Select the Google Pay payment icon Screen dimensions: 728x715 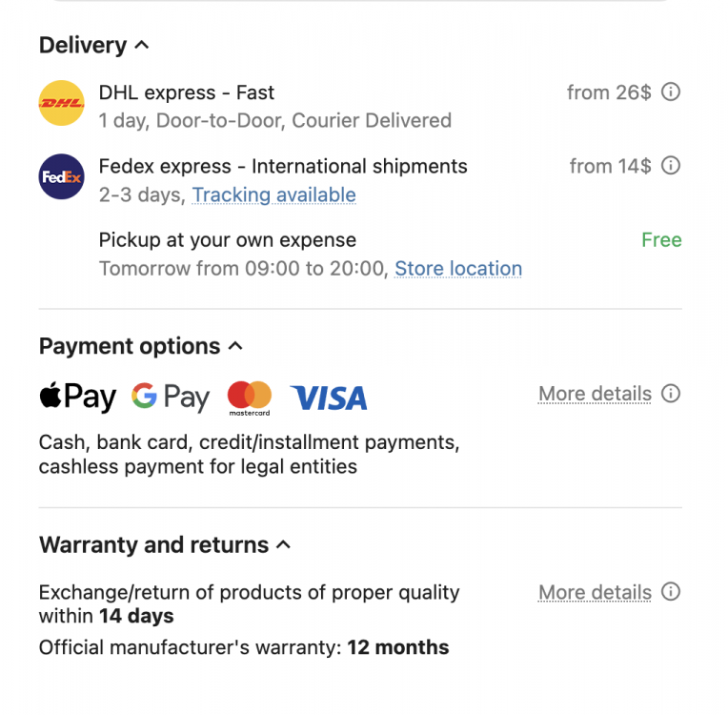tap(171, 397)
